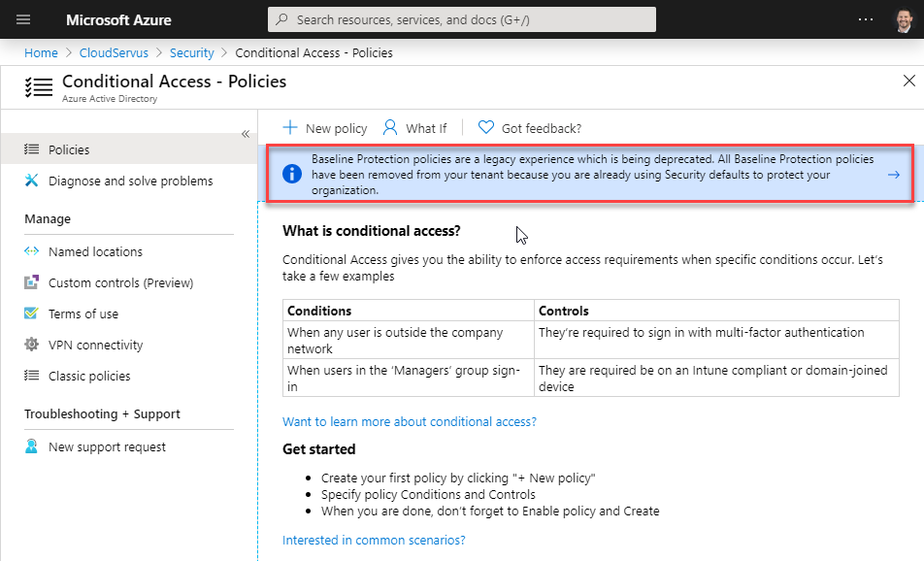Open 'Interested in common scenarios?' link
Viewport: 924px width, 561px height.
click(x=374, y=540)
